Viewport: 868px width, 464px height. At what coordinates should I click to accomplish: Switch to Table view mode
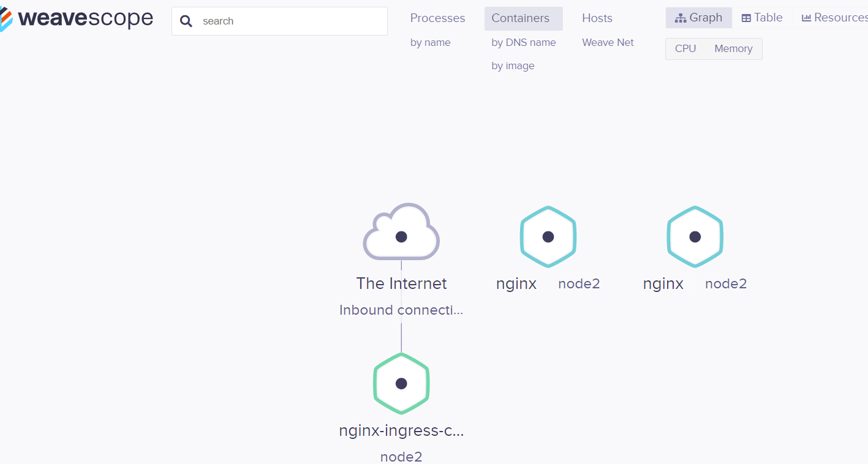tap(762, 18)
